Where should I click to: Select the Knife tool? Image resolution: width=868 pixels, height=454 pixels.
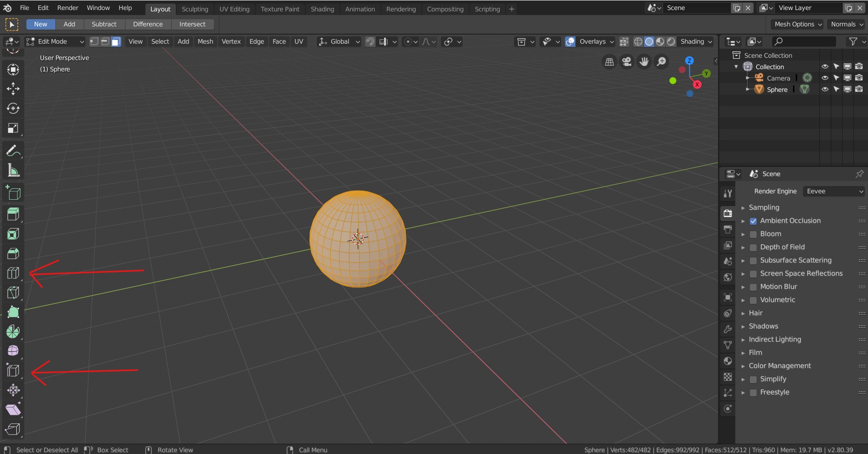13,293
